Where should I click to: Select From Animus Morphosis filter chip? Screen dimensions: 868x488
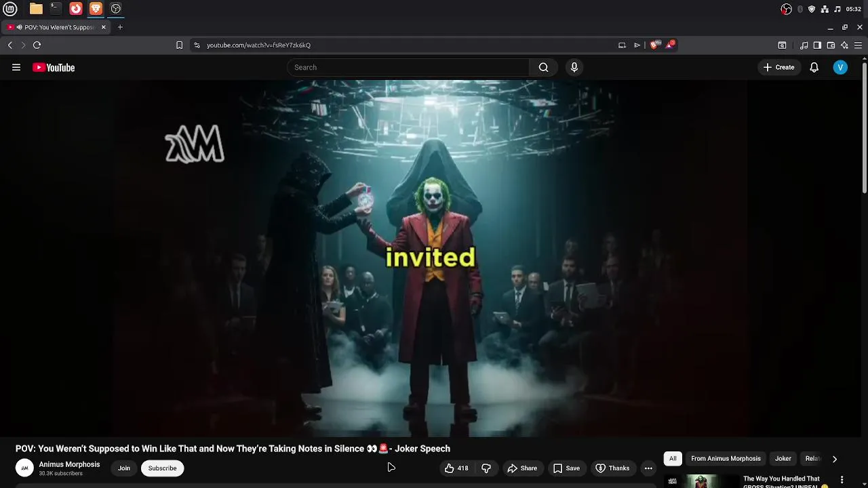(x=726, y=459)
